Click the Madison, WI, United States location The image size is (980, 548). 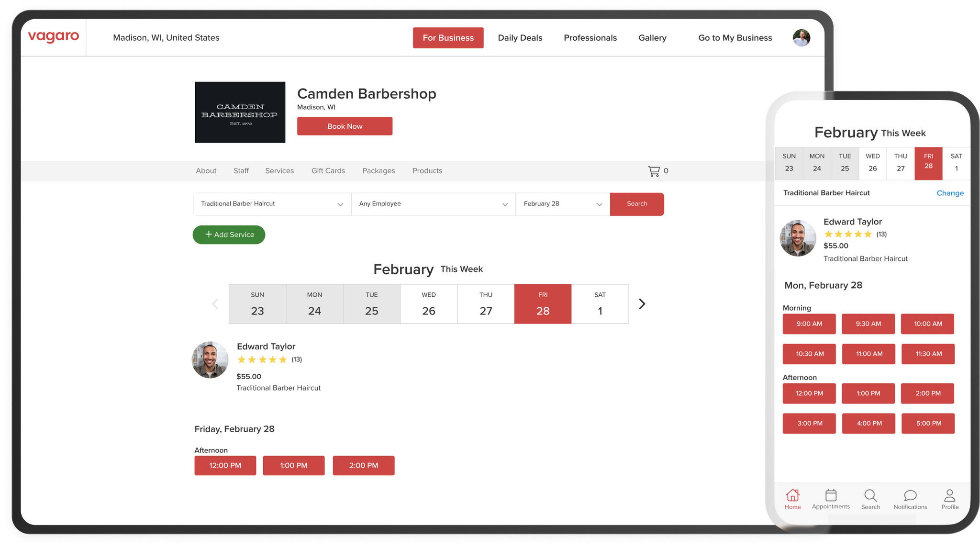(x=166, y=38)
